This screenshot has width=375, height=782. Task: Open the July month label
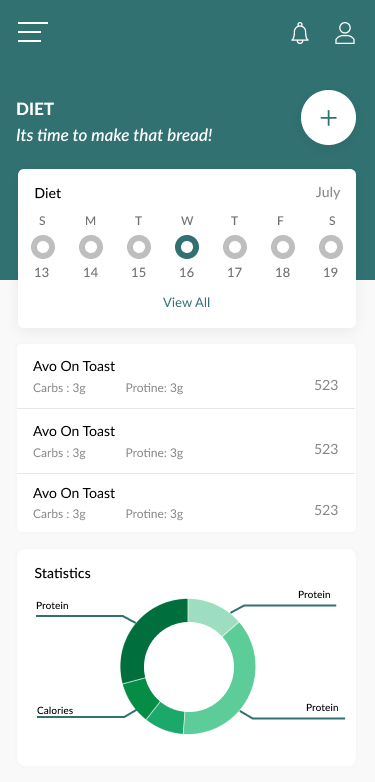(328, 193)
